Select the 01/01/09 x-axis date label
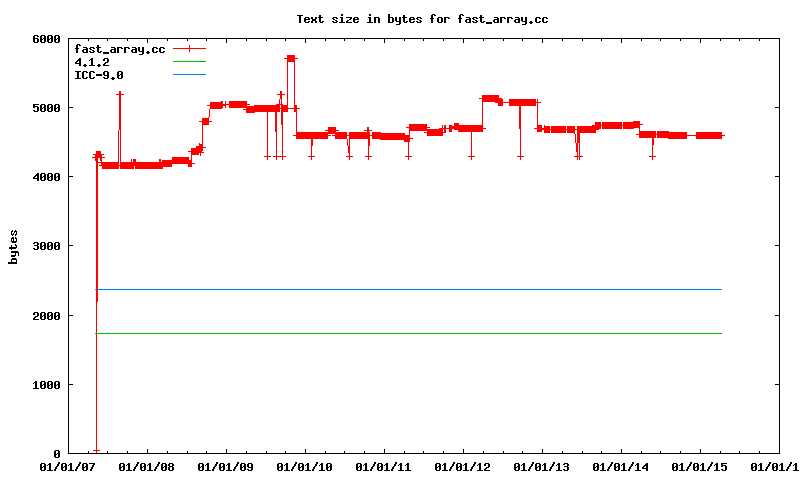 (226, 467)
